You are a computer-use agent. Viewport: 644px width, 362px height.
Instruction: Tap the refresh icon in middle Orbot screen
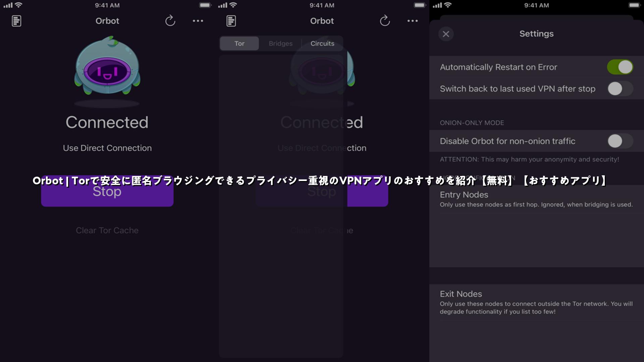click(385, 21)
